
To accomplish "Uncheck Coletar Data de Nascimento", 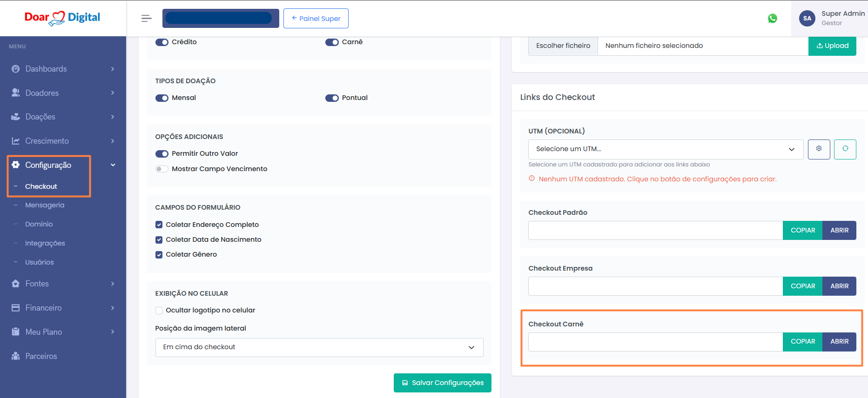I will tap(159, 240).
